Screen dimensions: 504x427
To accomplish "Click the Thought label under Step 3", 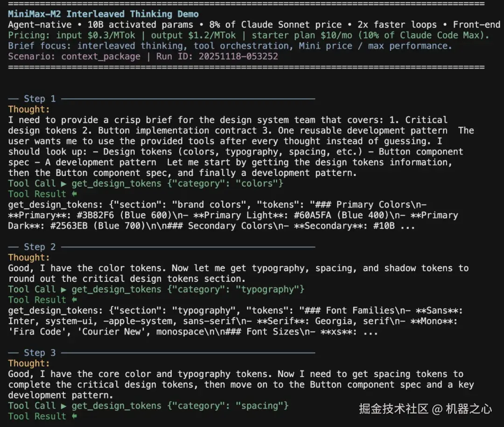I will tap(29, 364).
